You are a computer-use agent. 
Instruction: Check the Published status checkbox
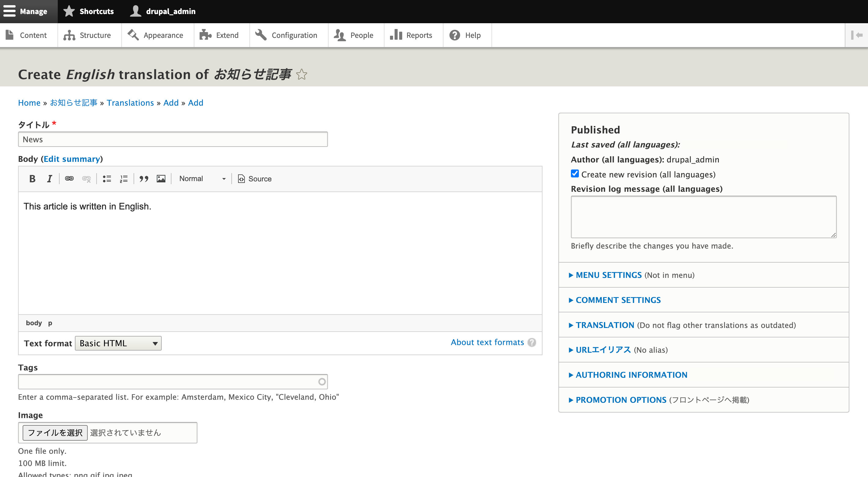click(595, 129)
